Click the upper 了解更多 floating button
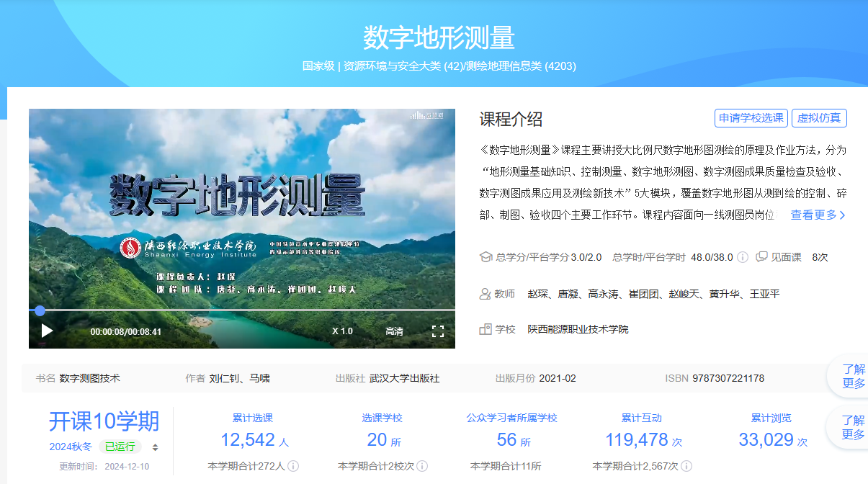868x484 pixels. [x=853, y=376]
